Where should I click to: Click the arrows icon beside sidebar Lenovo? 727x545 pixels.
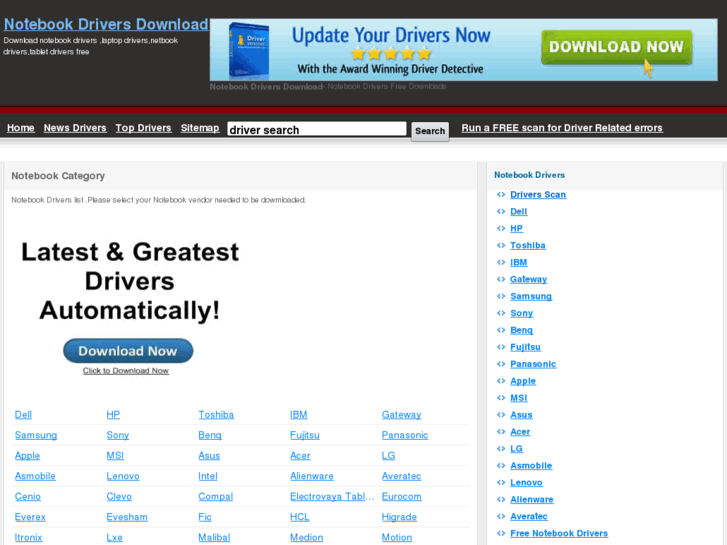pyautogui.click(x=501, y=482)
